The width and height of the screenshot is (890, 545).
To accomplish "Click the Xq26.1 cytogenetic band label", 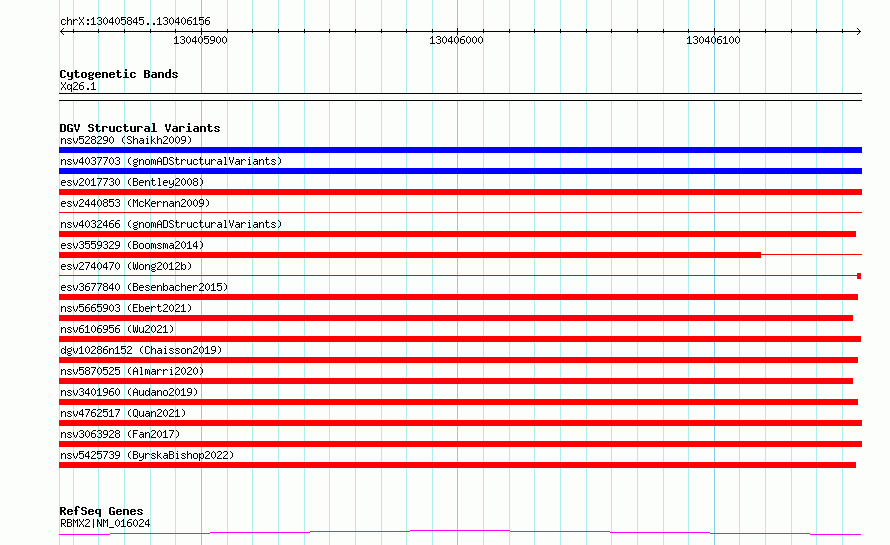I will [x=78, y=86].
